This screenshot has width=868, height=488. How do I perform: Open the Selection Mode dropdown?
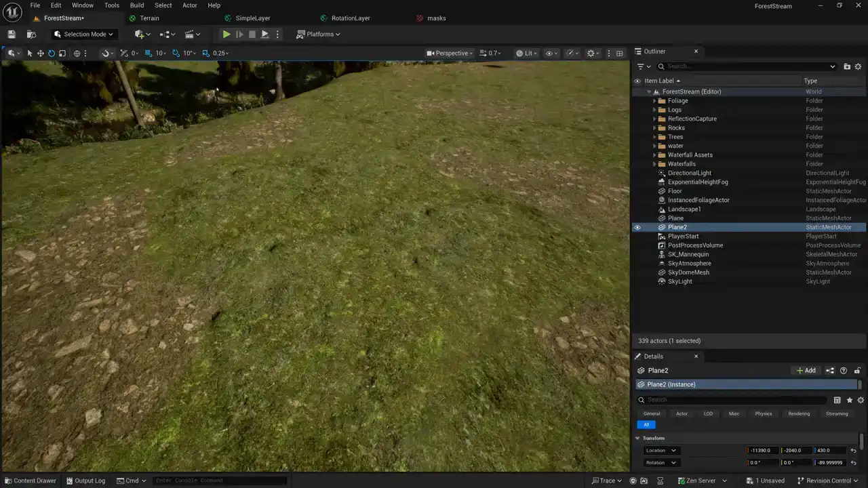[84, 35]
